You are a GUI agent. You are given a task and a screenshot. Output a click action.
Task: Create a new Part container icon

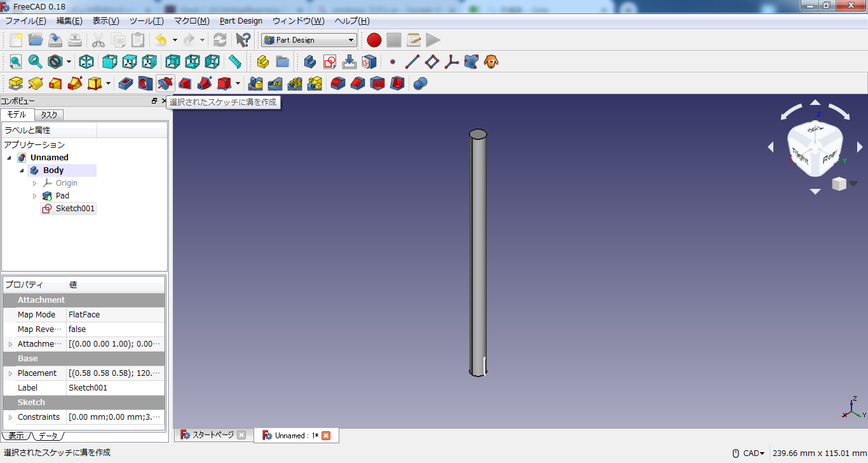pos(263,62)
